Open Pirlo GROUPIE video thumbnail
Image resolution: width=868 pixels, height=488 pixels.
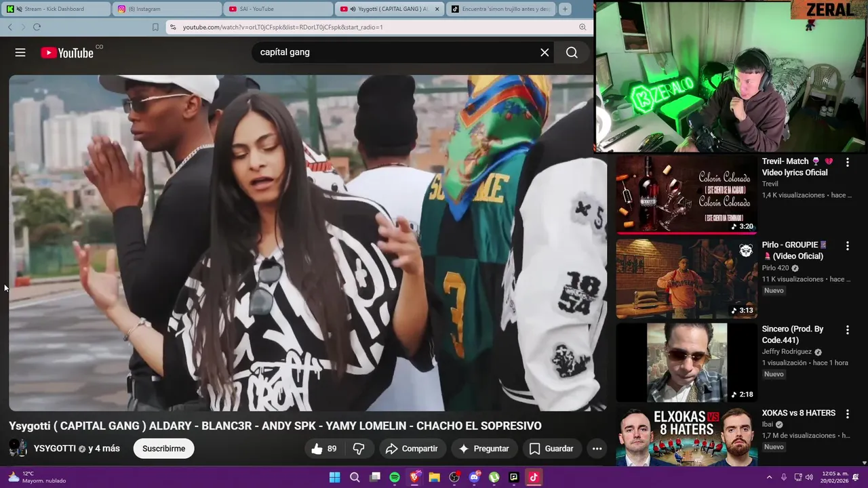click(686, 278)
